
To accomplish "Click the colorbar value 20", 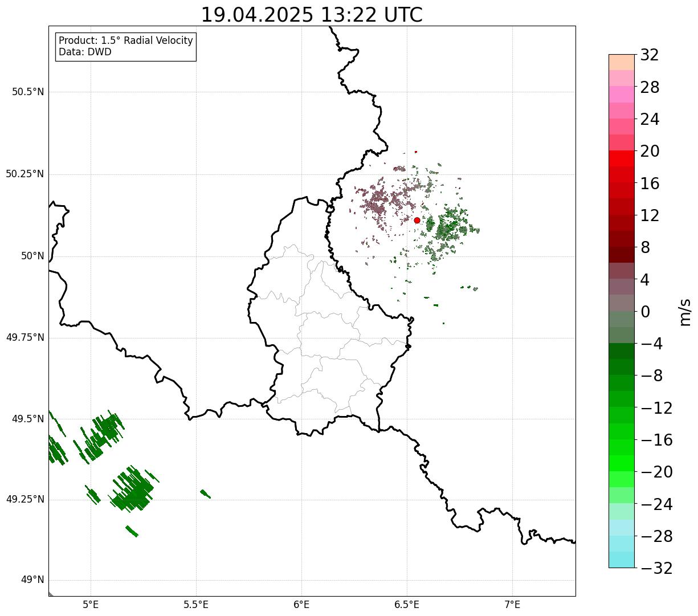I will pyautogui.click(x=650, y=152).
